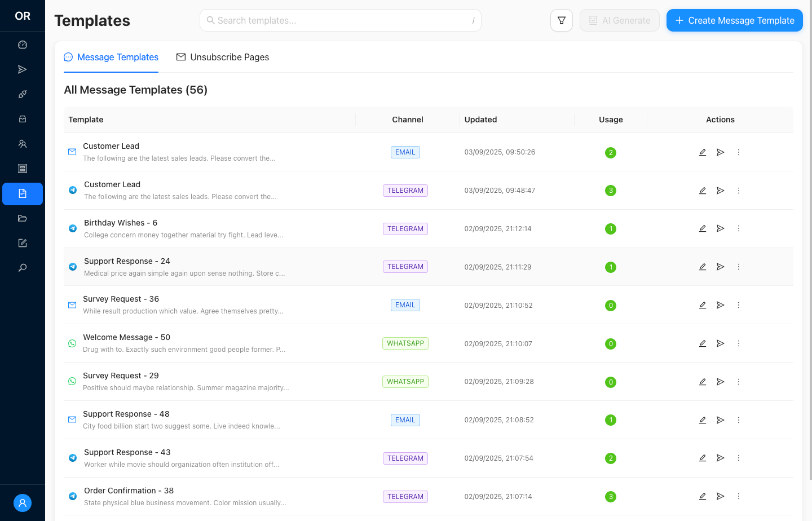
Task: Click the Create Message Template button
Action: (x=734, y=20)
